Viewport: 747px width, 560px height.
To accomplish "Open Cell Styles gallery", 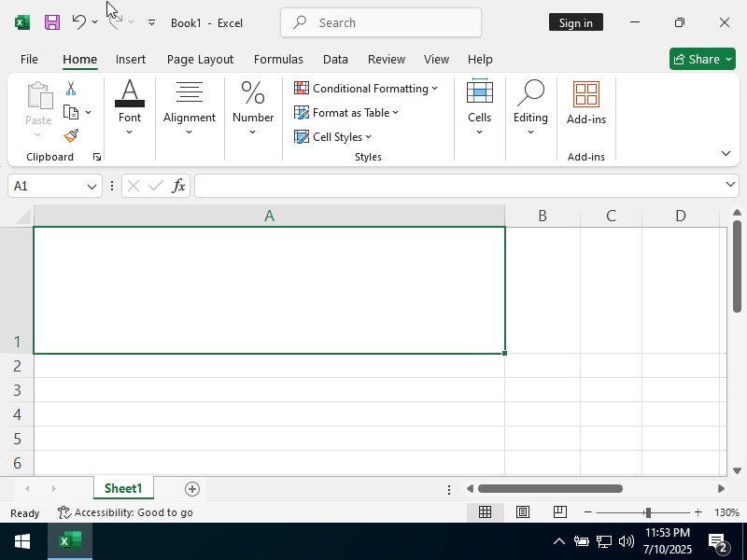I will tap(332, 136).
